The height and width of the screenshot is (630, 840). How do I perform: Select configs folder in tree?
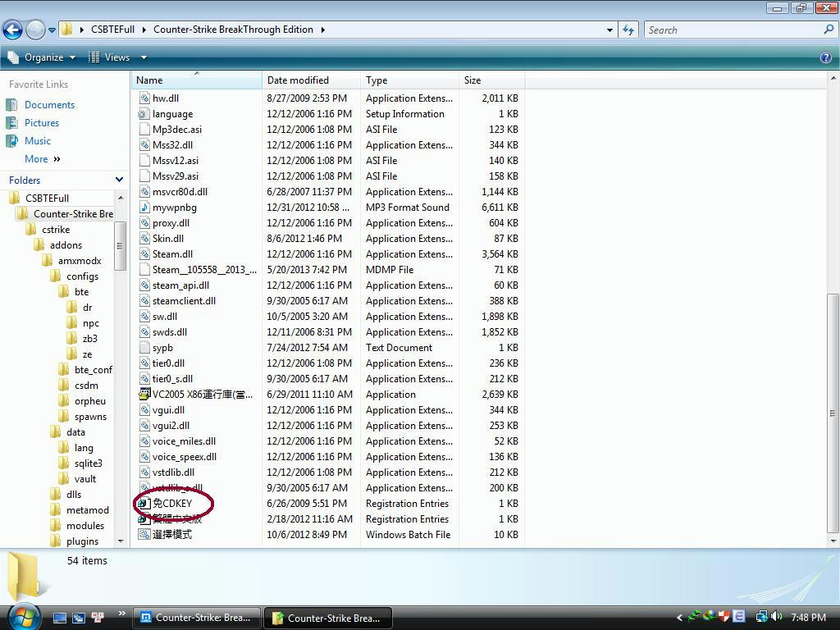[x=82, y=276]
